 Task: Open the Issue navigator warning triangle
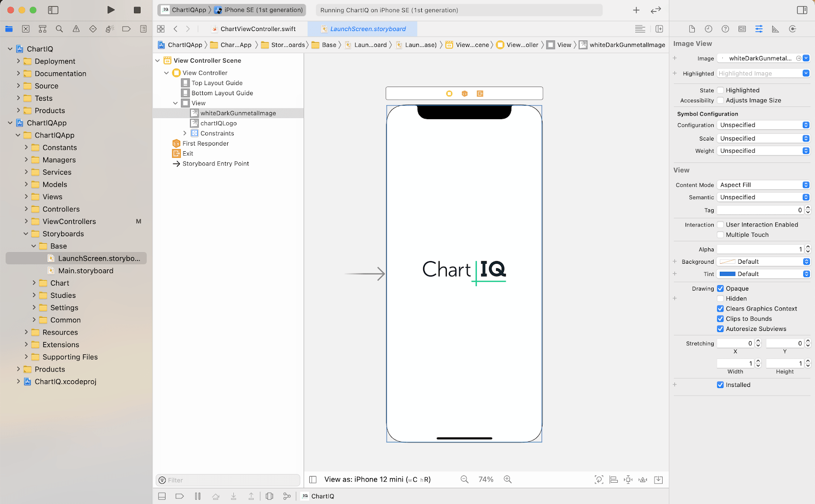click(76, 29)
